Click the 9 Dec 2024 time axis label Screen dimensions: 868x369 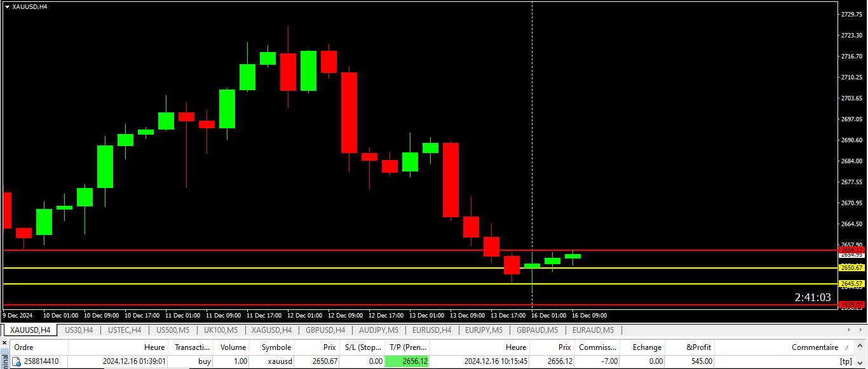click(18, 315)
